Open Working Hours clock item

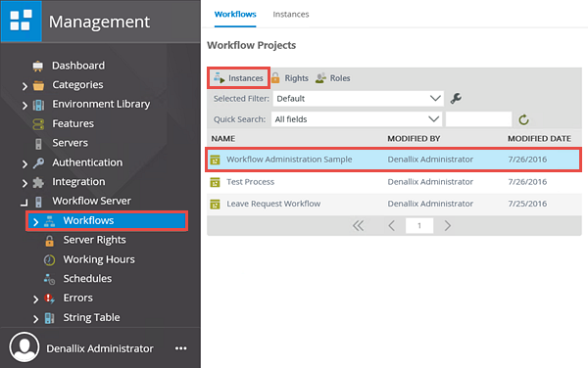point(89,259)
